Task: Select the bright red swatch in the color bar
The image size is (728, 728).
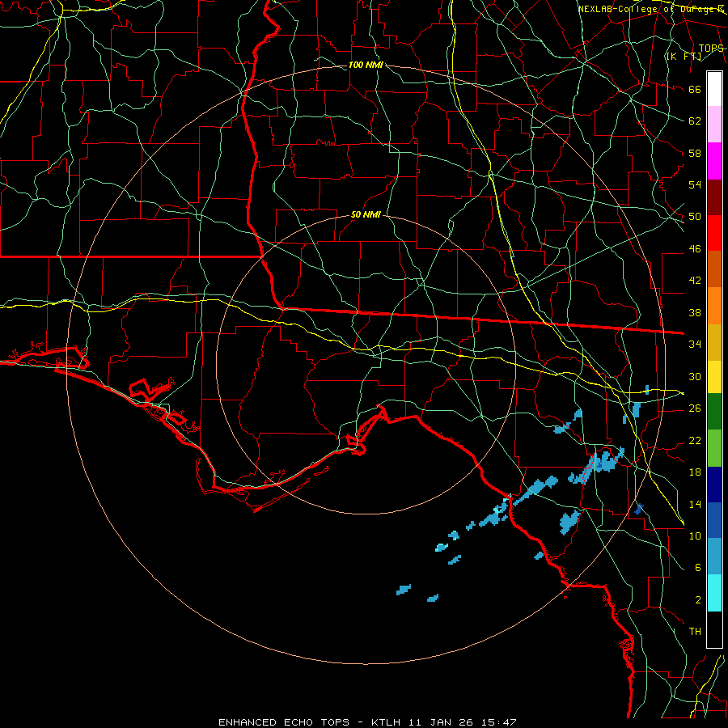Action: 714,233
